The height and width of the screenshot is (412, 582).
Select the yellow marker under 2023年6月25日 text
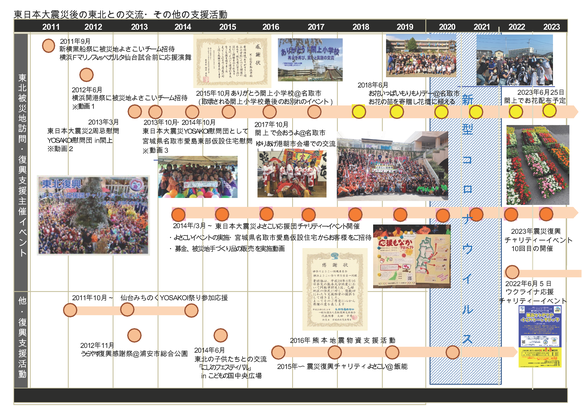[549, 110]
